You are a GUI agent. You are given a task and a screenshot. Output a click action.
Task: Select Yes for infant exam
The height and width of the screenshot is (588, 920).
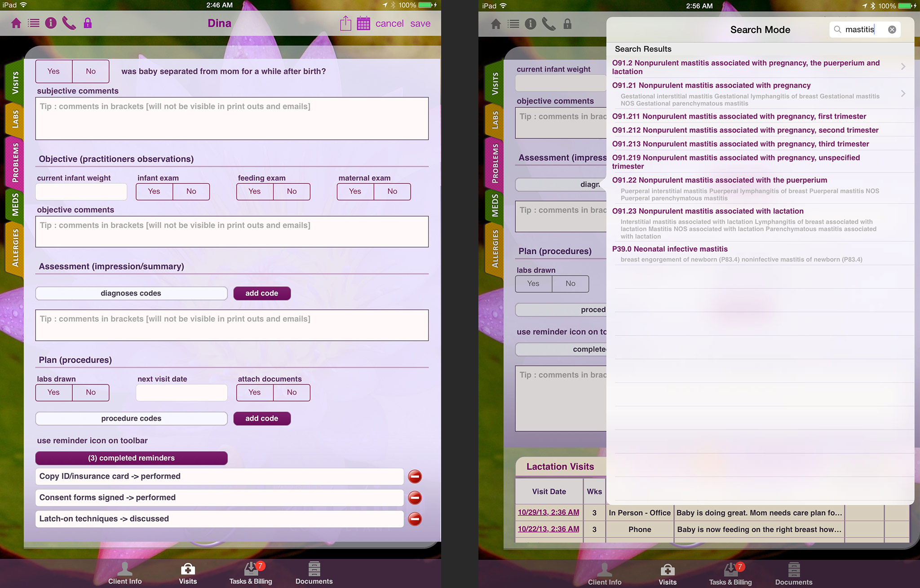(154, 191)
